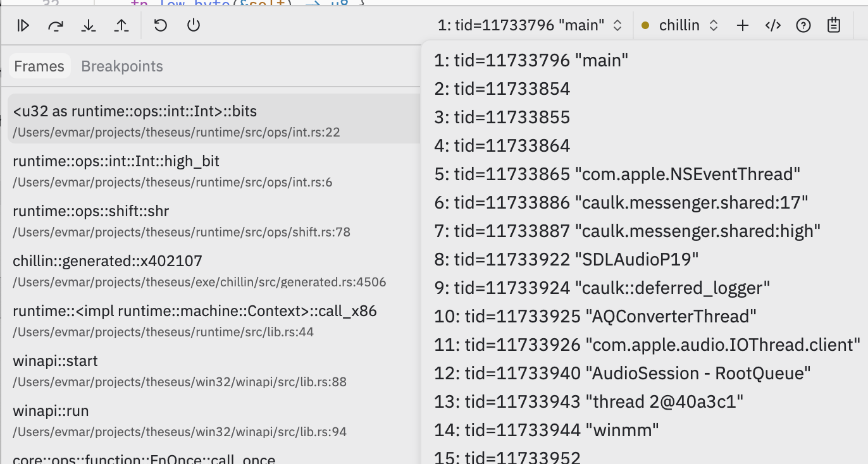This screenshot has width=868, height=464.
Task: Select the caulk.messenger.shared:high thread
Action: [x=628, y=231]
